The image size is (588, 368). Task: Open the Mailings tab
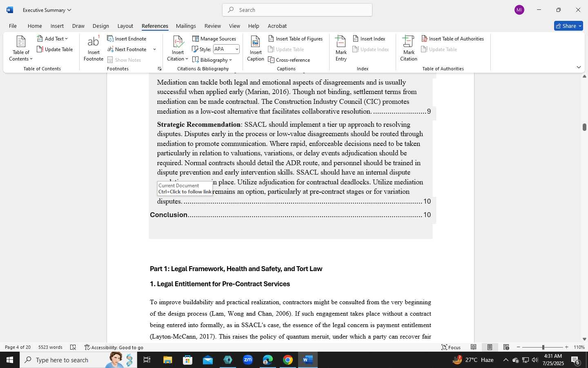[x=186, y=26]
